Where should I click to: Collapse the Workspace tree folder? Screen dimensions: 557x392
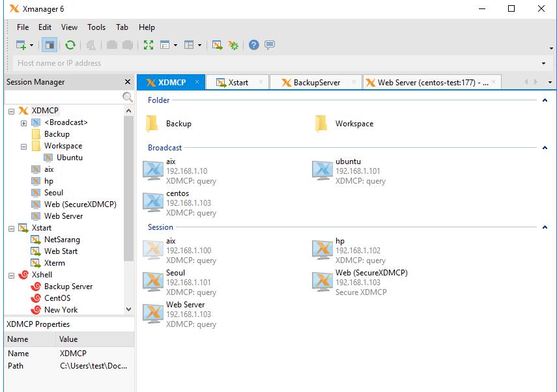click(x=23, y=147)
